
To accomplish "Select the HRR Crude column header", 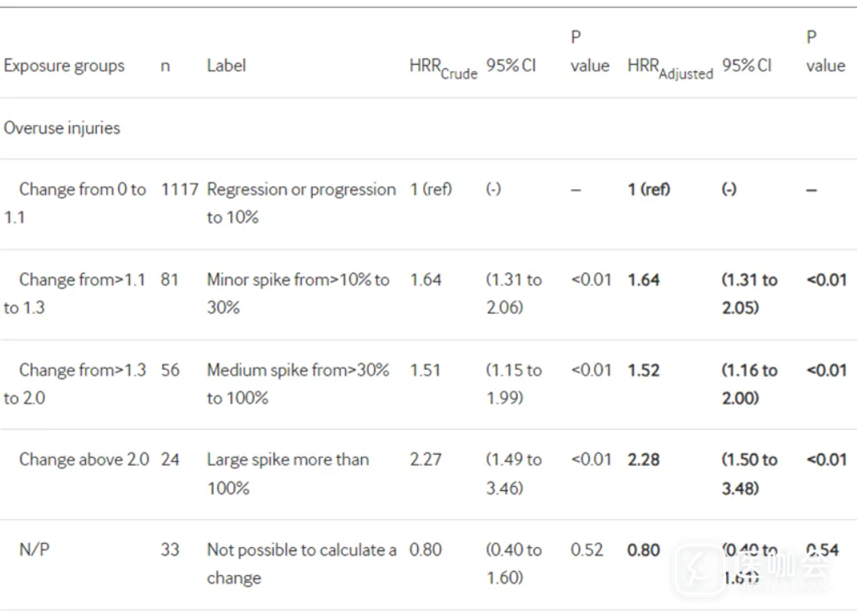I will (x=442, y=69).
